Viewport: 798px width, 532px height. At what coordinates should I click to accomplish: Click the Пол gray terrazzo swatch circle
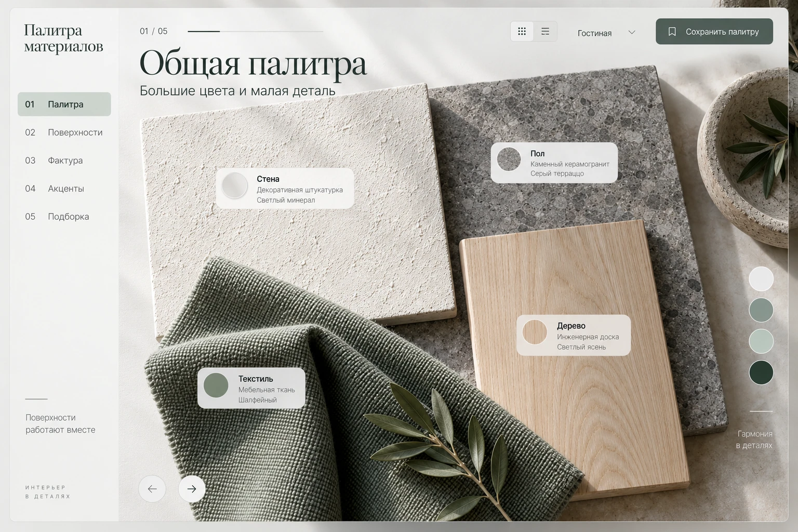click(509, 159)
